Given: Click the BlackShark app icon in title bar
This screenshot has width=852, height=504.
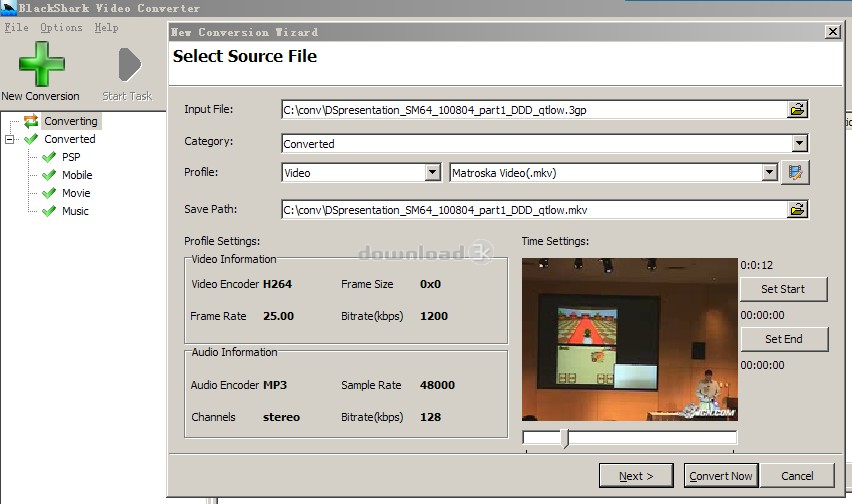Looking at the screenshot, I should click(9, 8).
